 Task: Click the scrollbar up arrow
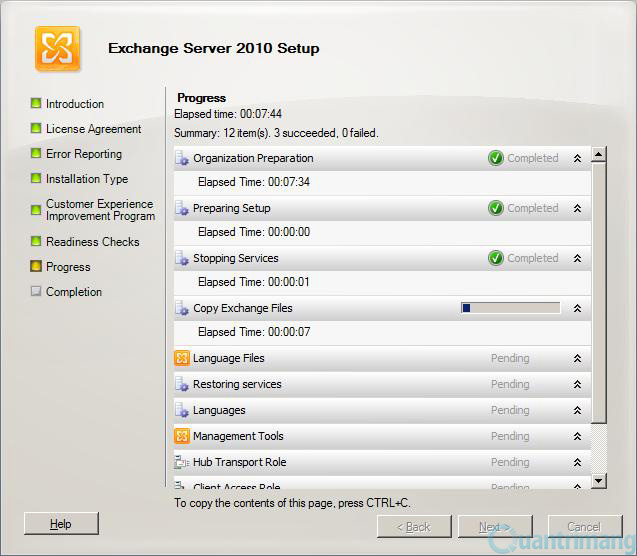[x=598, y=154]
